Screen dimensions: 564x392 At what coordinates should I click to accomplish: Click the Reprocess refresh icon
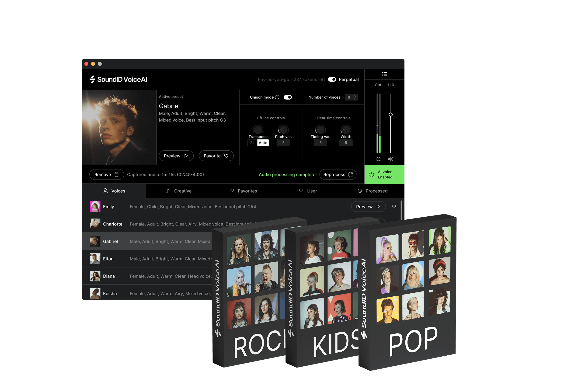351,174
